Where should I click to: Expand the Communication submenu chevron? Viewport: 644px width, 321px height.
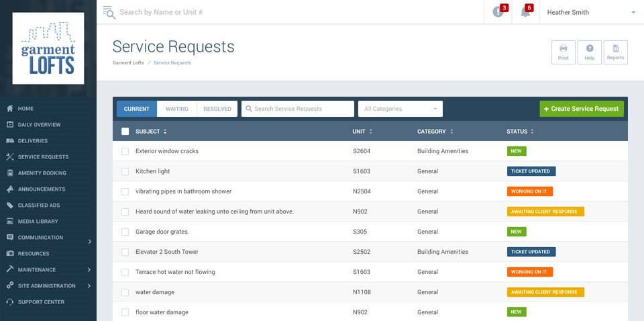(89, 242)
